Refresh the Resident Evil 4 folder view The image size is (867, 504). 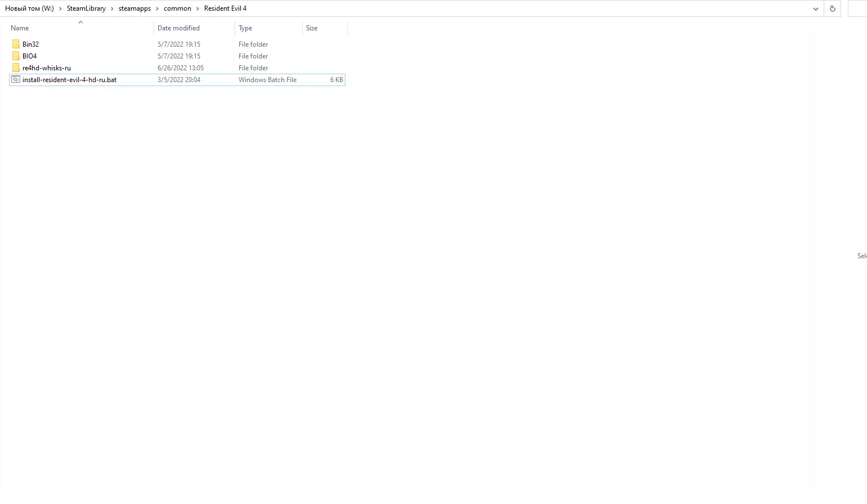[833, 8]
